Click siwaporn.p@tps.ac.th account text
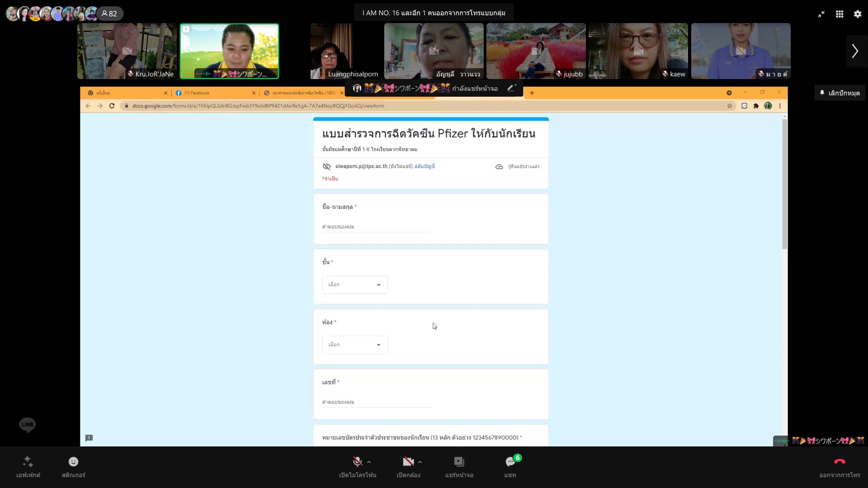 pyautogui.click(x=361, y=166)
